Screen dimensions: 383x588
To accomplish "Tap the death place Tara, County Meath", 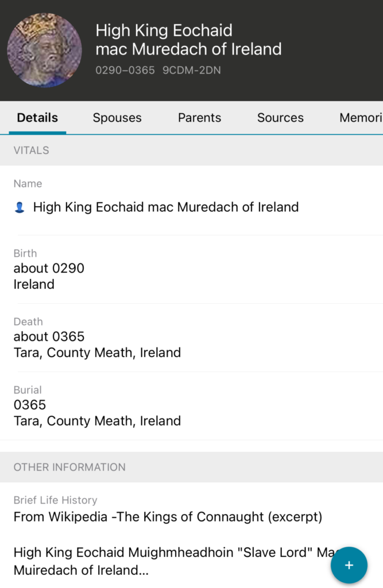I will (x=97, y=353).
